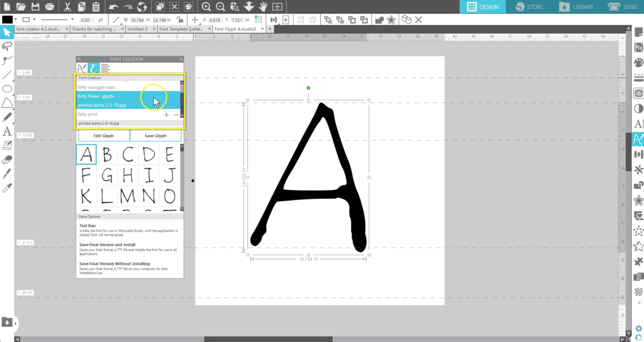Add a font with the plus button
This screenshot has width=644, height=342.
pos(166,115)
